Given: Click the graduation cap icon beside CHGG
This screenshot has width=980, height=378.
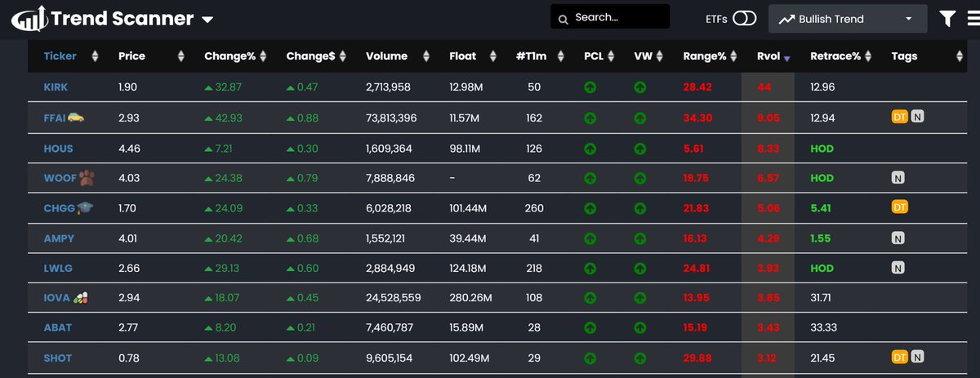Looking at the screenshot, I should pyautogui.click(x=86, y=207).
